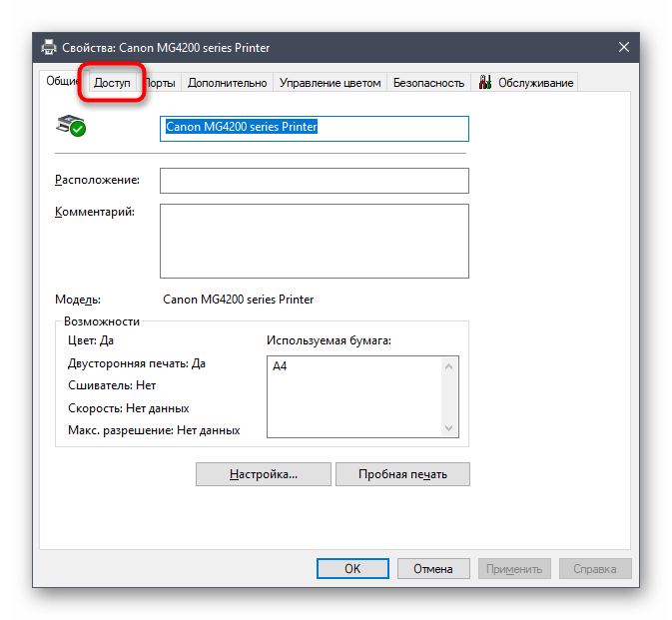The image size is (672, 620).
Task: Confirm with the OK button
Action: [x=352, y=569]
